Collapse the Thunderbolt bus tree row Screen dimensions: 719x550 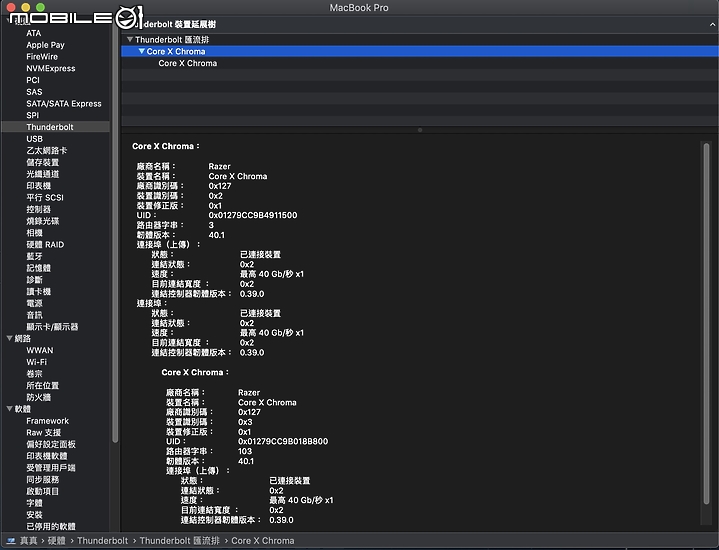(x=130, y=39)
